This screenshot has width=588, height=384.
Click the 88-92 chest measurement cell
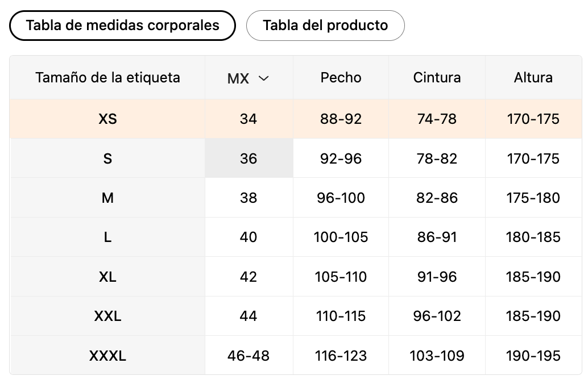(x=341, y=119)
